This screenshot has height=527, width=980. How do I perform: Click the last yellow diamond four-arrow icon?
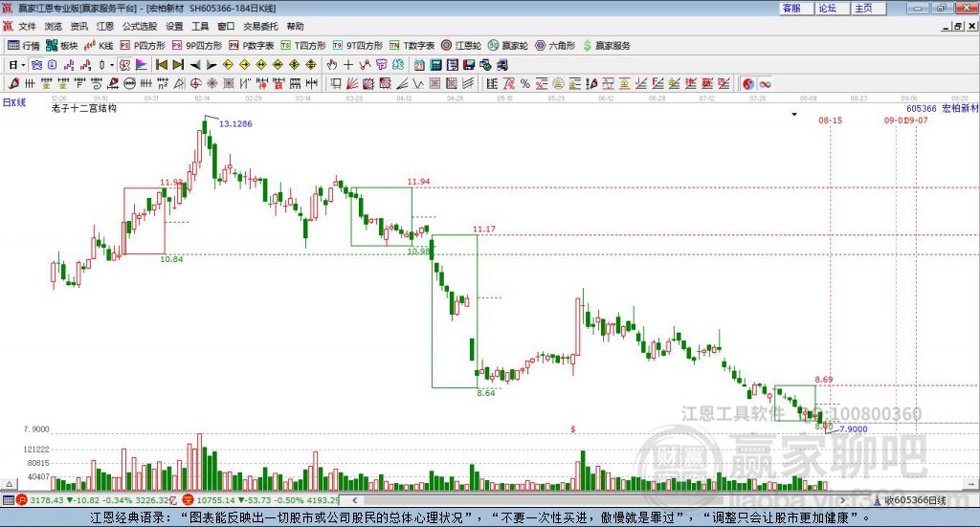point(311,65)
